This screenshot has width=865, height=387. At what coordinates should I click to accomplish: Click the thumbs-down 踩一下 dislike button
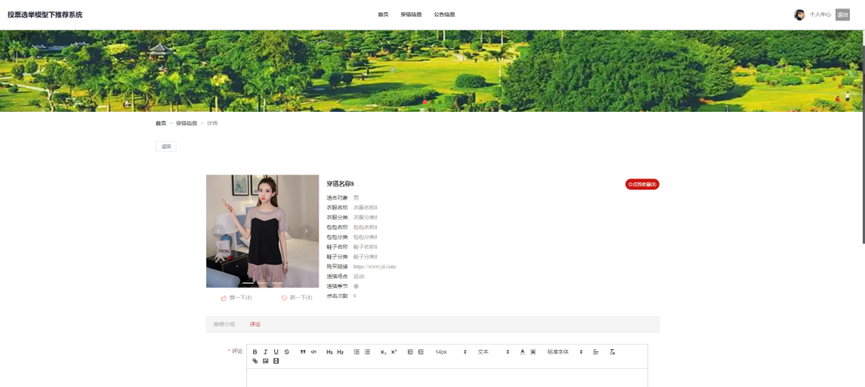point(297,298)
